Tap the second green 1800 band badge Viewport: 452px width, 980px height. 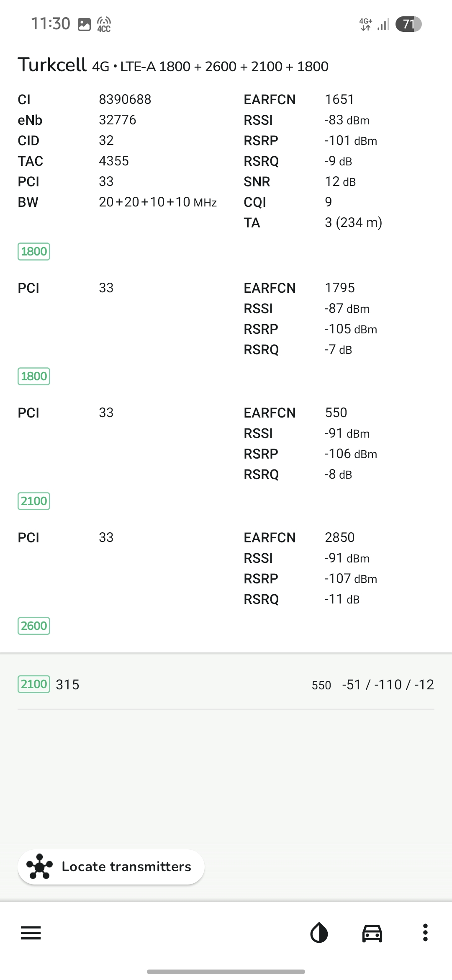pyautogui.click(x=34, y=376)
